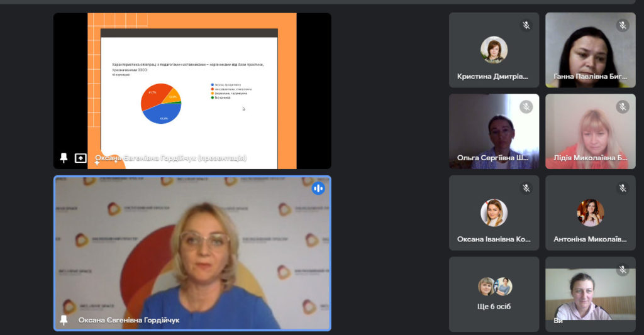Click the speaker's face in the main video

pos(204,246)
